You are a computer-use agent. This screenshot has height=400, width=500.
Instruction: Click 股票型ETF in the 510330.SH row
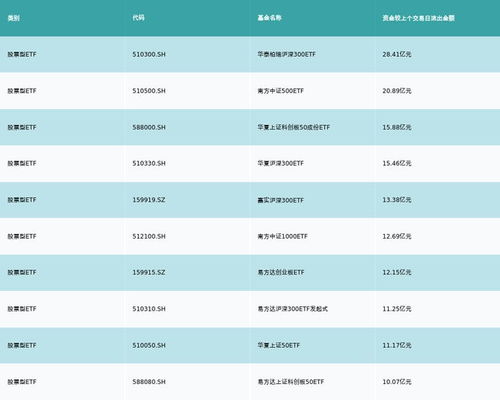click(x=22, y=163)
